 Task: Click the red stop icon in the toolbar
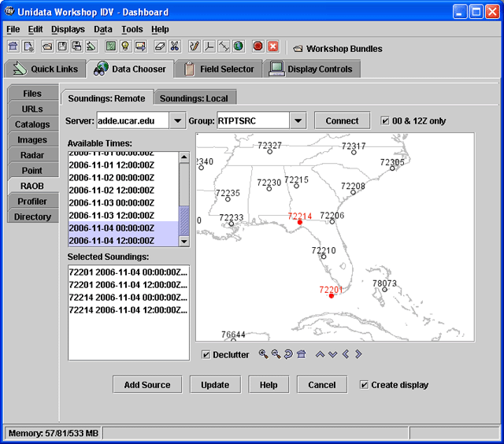coord(258,46)
